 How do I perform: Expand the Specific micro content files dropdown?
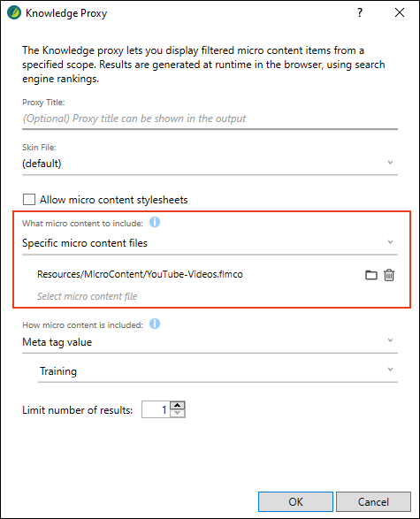point(210,243)
